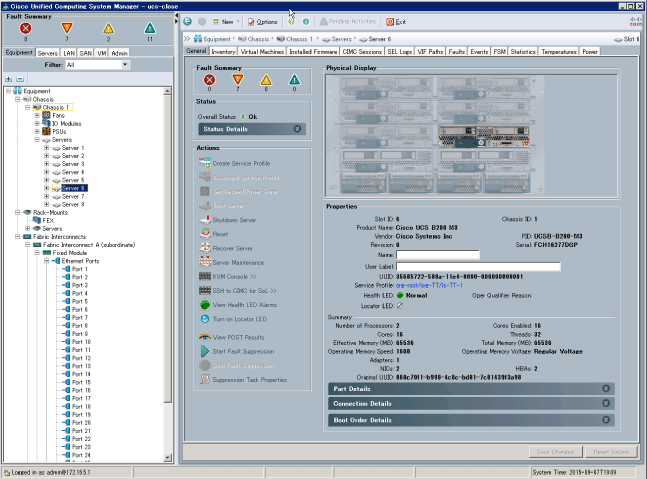The width and height of the screenshot is (647, 479).
Task: Expand all tree nodes with plus button
Action: click(x=9, y=79)
